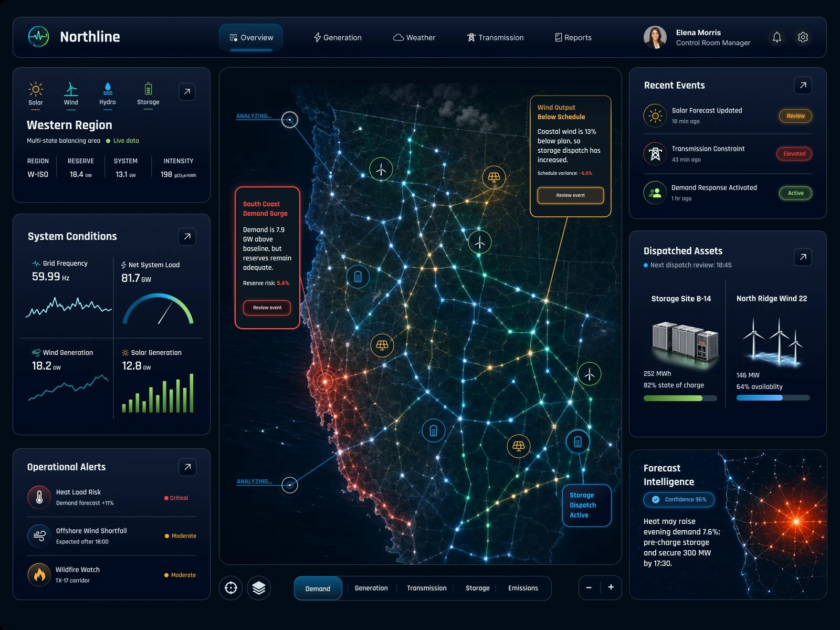Zoom in the map with plus
This screenshot has height=630, width=840.
click(x=611, y=587)
